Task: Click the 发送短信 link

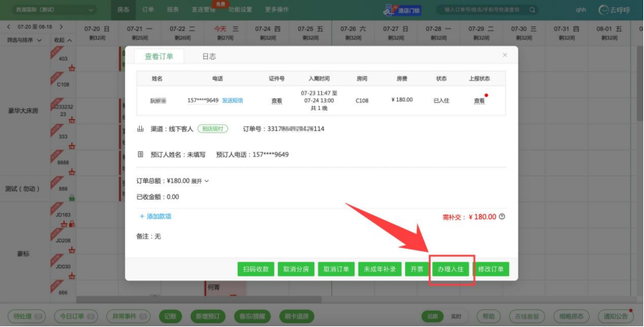Action: 233,101
